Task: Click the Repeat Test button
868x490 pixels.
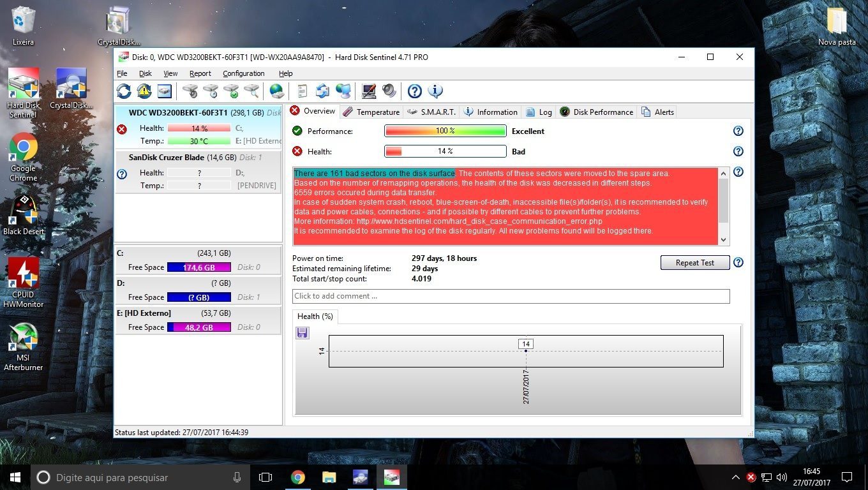Action: [x=695, y=262]
